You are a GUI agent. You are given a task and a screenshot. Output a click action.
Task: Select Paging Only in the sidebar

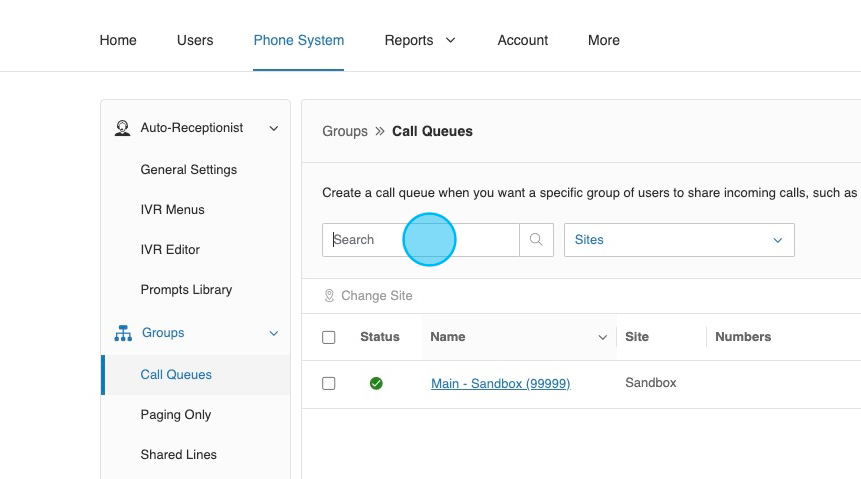pos(176,415)
